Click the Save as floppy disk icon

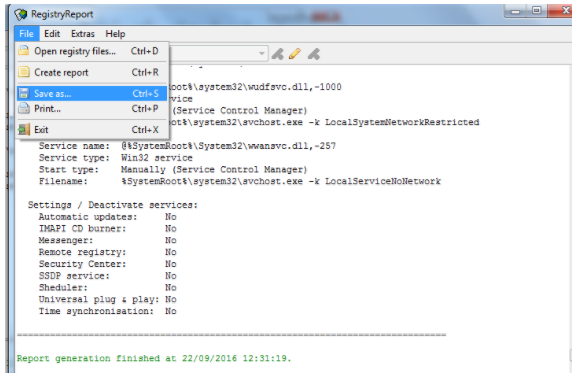click(x=24, y=93)
